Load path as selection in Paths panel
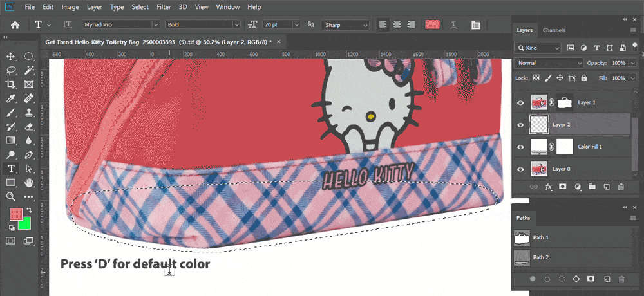This screenshot has width=644, height=296. 562,279
